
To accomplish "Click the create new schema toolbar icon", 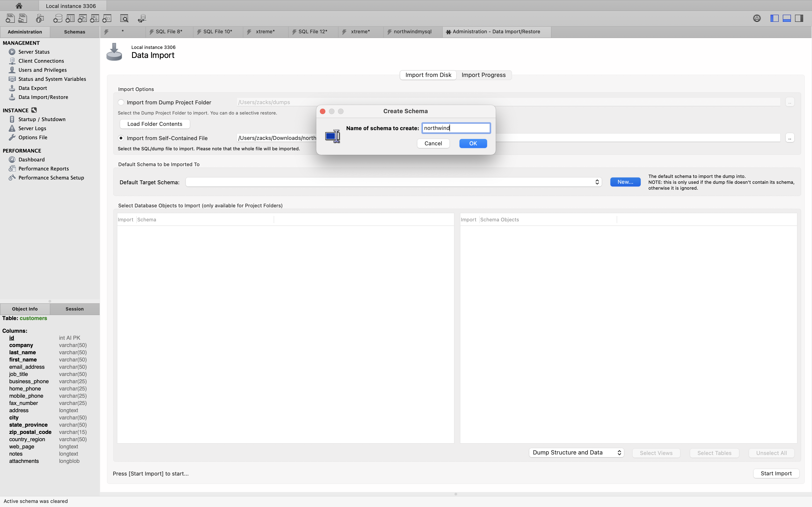I will [x=57, y=18].
